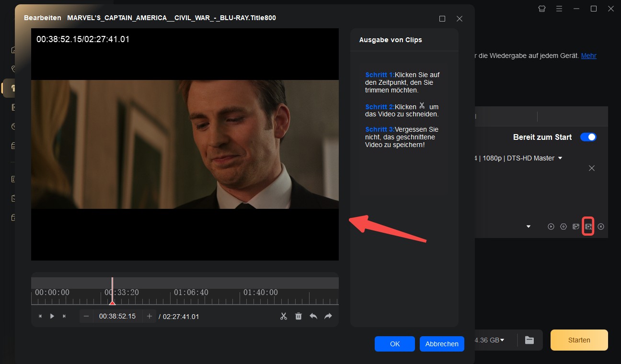Close the Bearbeiten edit dialog
The image size is (621, 364).
coord(460,19)
